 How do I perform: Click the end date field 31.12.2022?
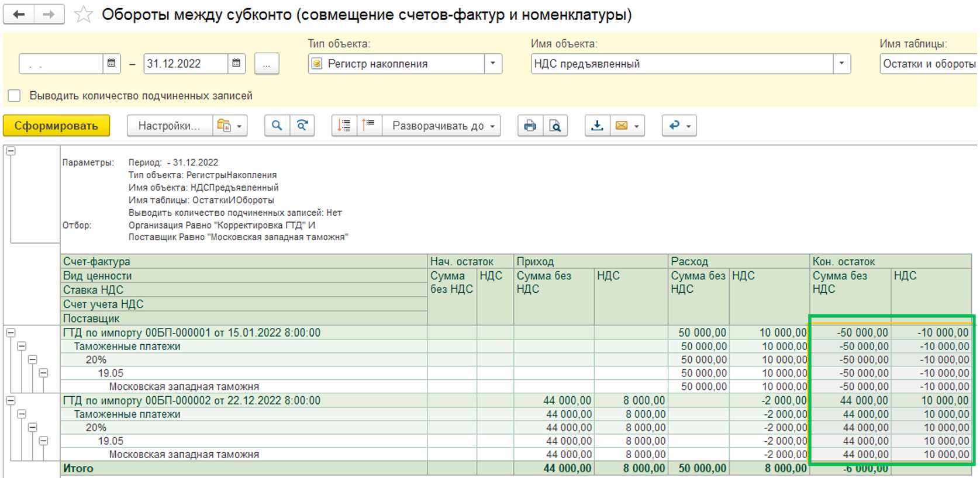tap(185, 64)
